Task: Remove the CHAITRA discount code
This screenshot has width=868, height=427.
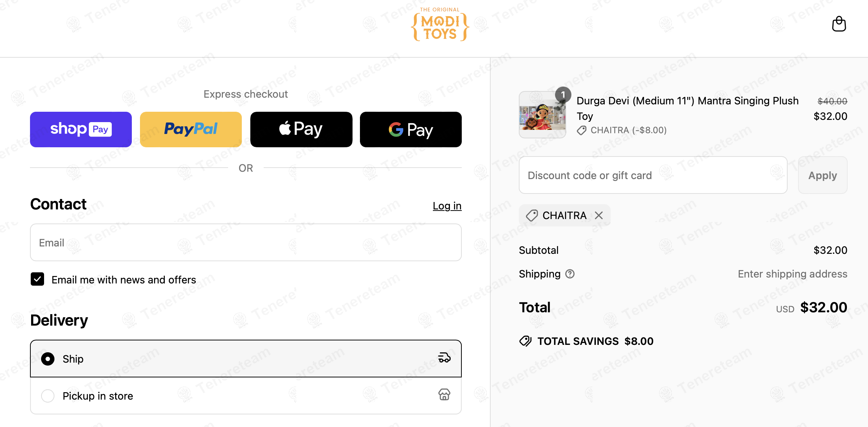Action: [x=599, y=215]
